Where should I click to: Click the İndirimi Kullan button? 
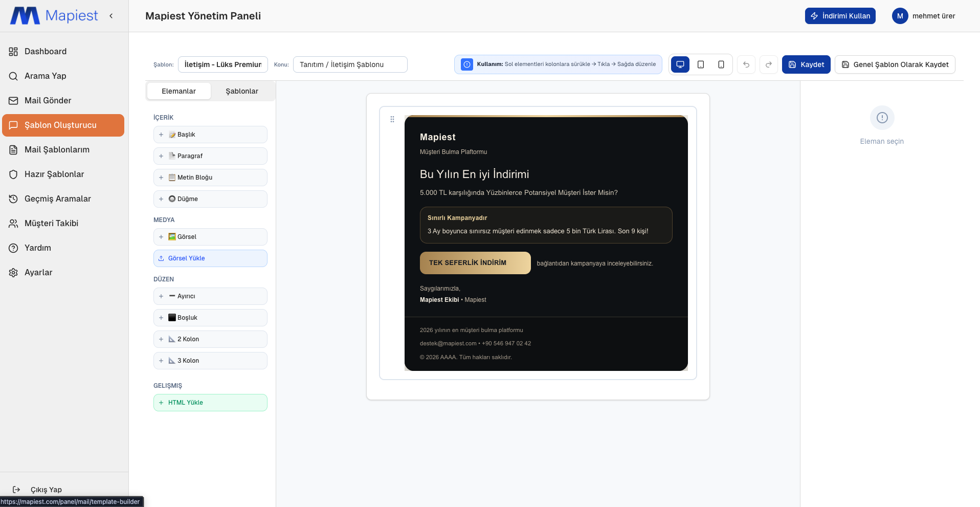(x=840, y=16)
